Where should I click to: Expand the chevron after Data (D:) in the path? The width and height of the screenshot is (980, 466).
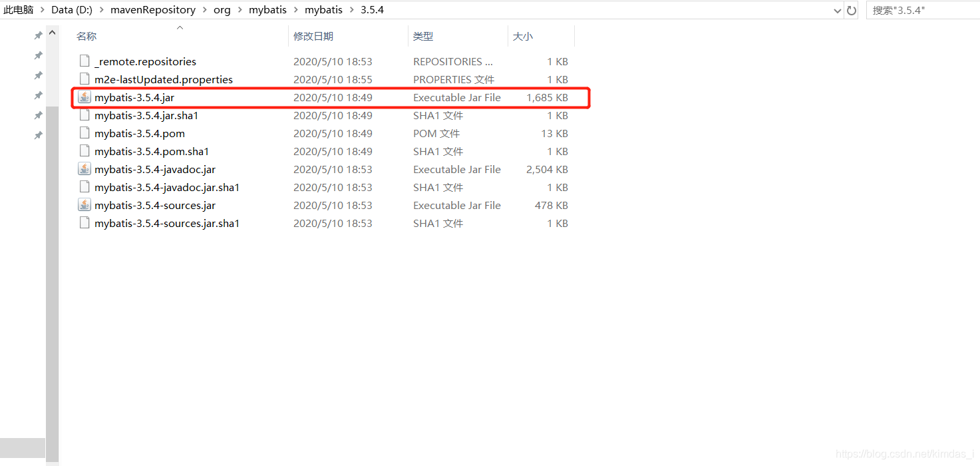[x=101, y=10]
